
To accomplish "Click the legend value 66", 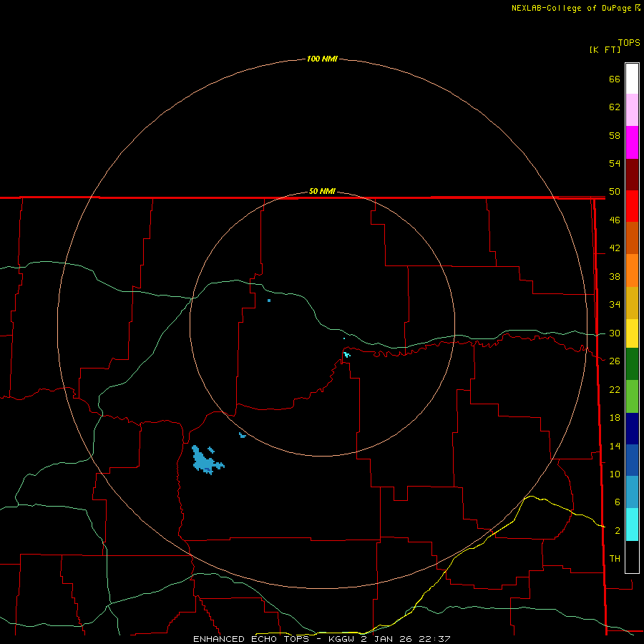I will (615, 79).
